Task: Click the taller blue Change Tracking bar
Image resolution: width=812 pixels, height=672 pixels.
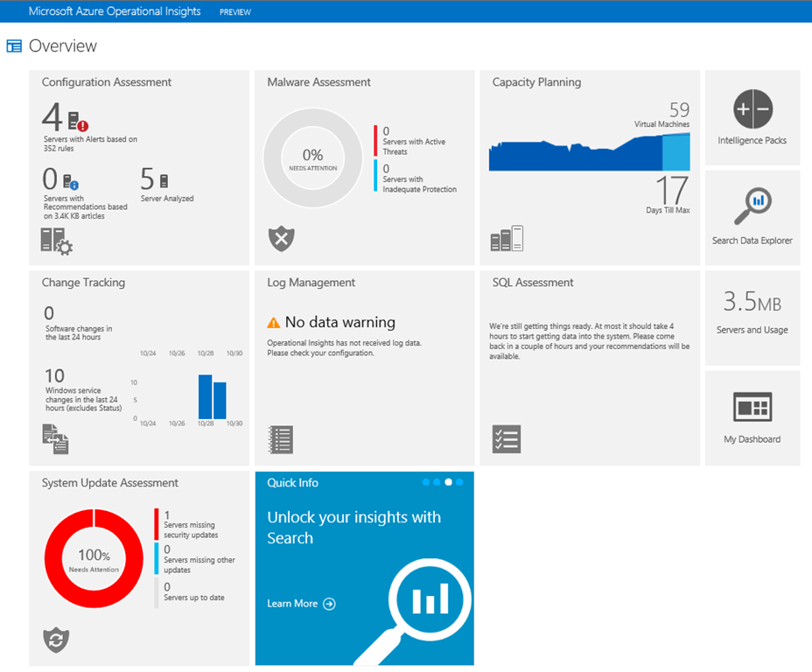Action: click(205, 396)
